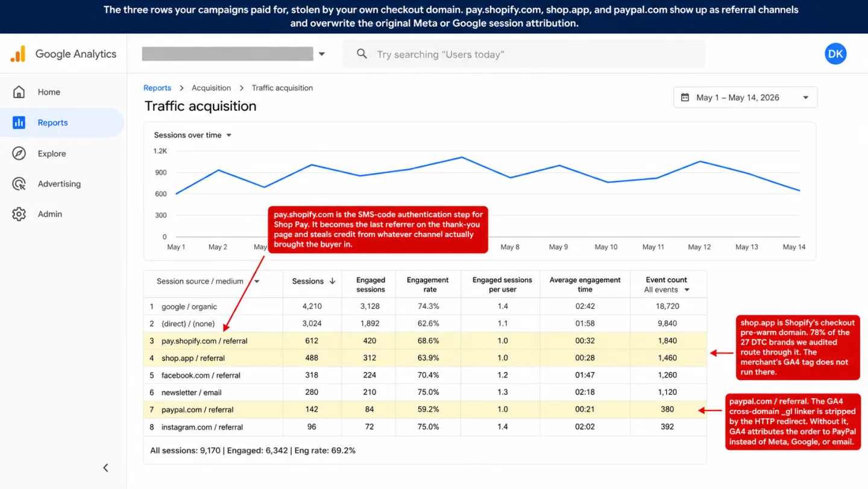Select the newsletter / email row

click(425, 392)
